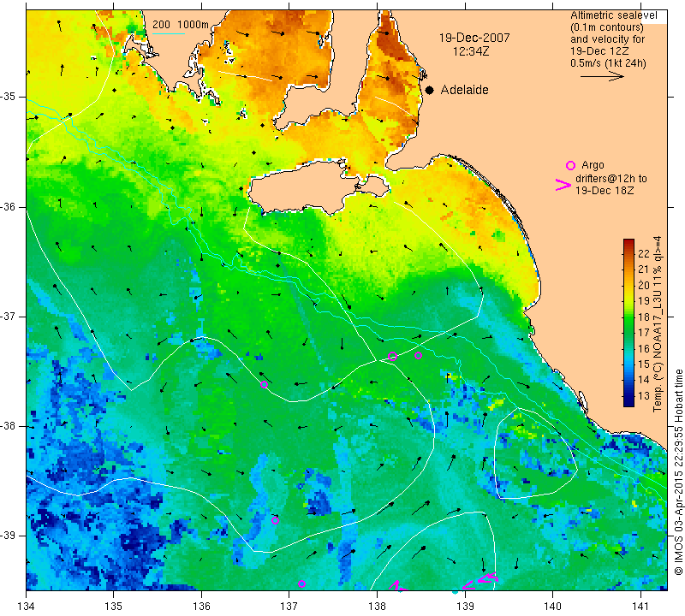This screenshot has height=616, width=685.
Task: Click the 18 degree green colorbar section
Action: click(x=628, y=317)
